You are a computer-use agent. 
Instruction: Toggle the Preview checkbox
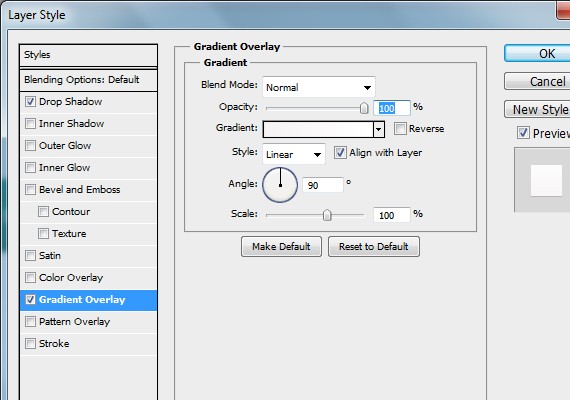click(523, 133)
